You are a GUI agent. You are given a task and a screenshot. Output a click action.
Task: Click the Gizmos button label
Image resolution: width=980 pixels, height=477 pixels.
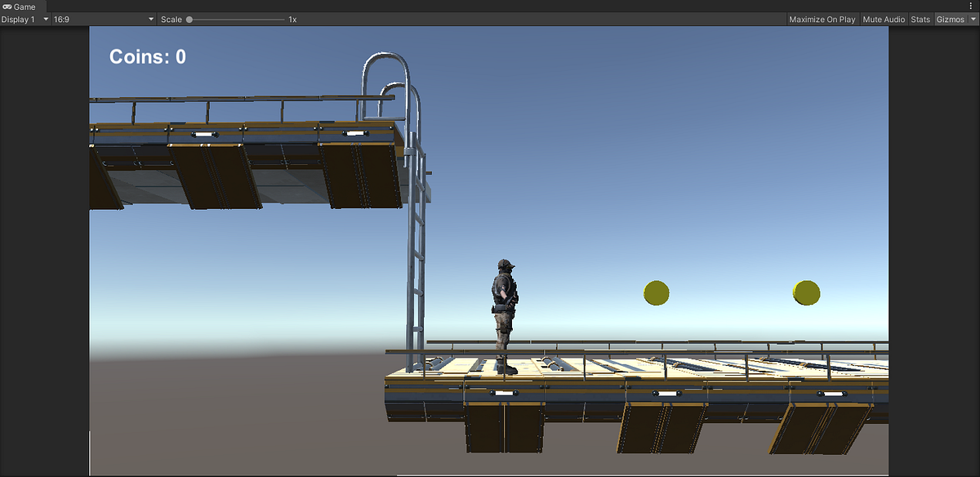point(950,19)
